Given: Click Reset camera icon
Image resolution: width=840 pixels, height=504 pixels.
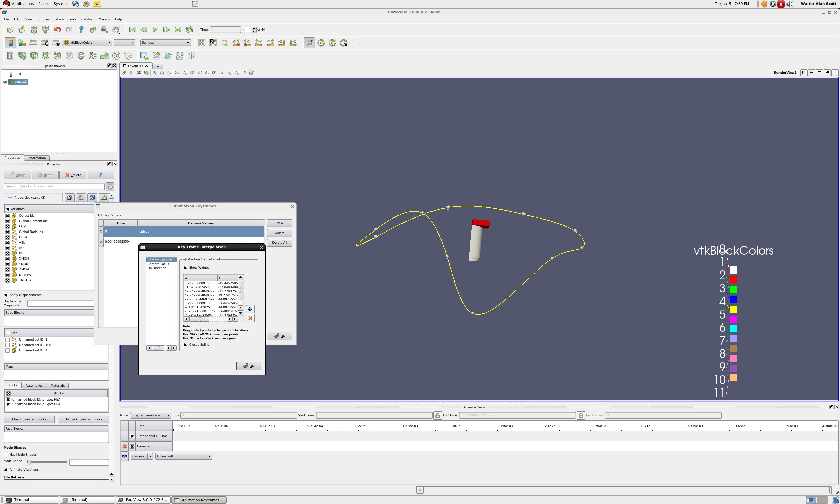Looking at the screenshot, I should [201, 43].
